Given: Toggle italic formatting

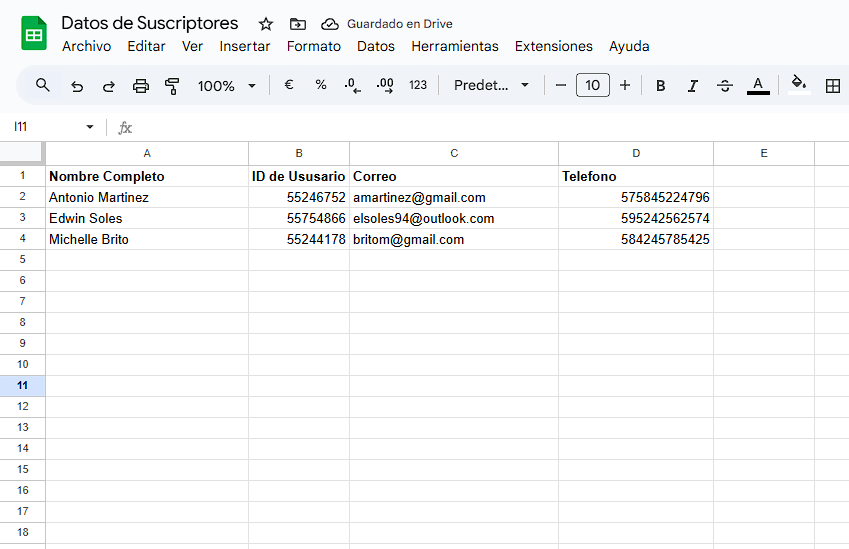Looking at the screenshot, I should tap(693, 86).
